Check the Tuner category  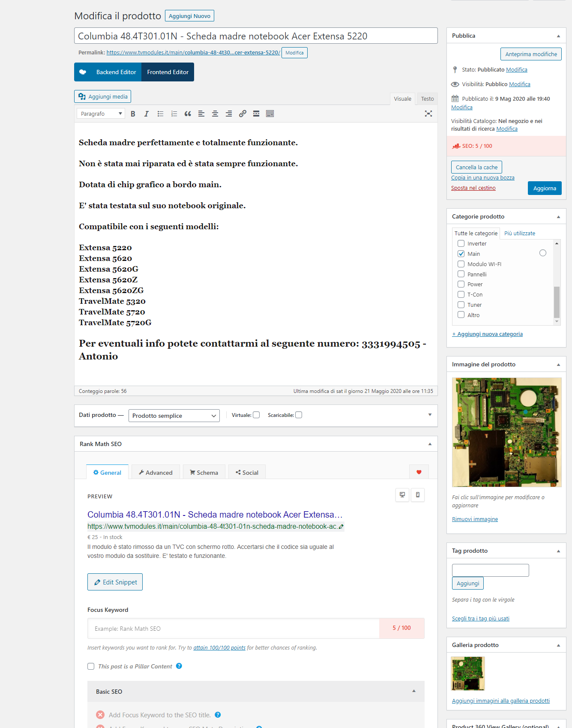[x=461, y=305]
